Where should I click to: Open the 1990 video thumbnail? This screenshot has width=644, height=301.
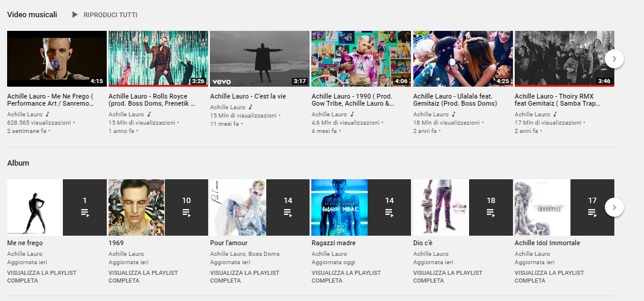[361, 59]
